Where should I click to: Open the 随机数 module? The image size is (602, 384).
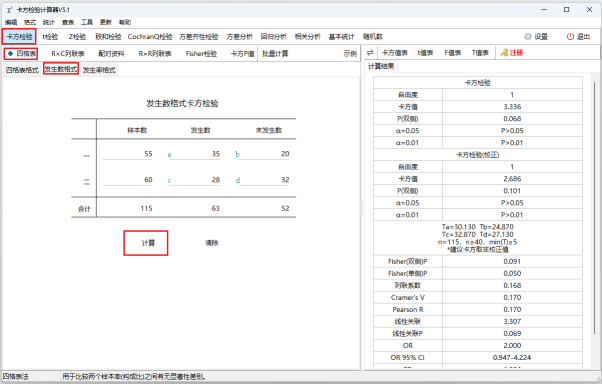tap(373, 36)
